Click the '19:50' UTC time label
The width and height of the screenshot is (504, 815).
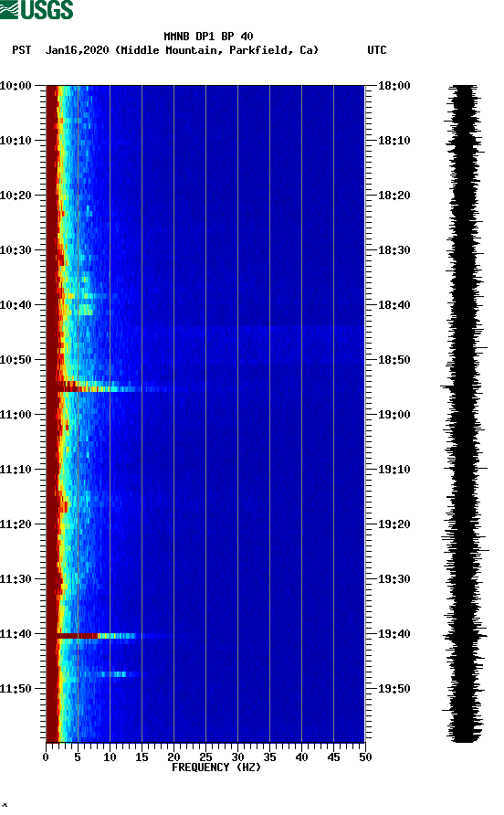pyautogui.click(x=394, y=689)
